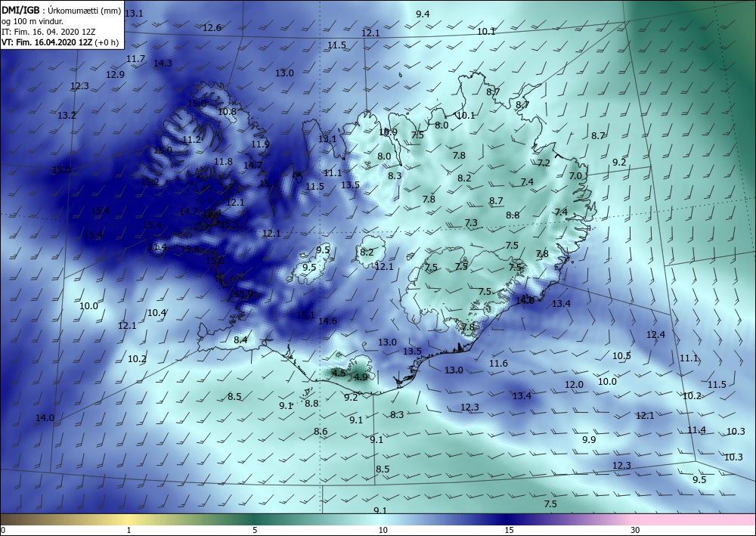The image size is (756, 536).
Task: Click the '11.2' map value
Action: pos(191,140)
